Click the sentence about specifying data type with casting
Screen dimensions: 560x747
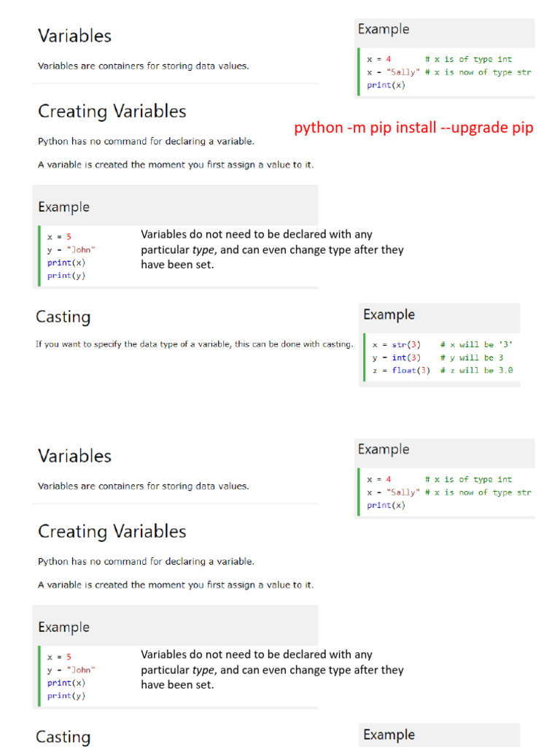pyautogui.click(x=195, y=344)
